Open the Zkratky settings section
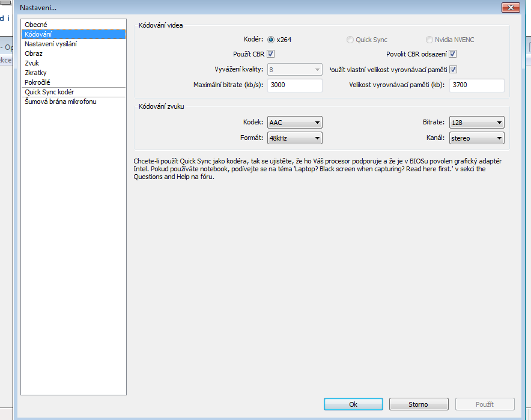Viewport: 531px width, 420px height. [x=35, y=73]
